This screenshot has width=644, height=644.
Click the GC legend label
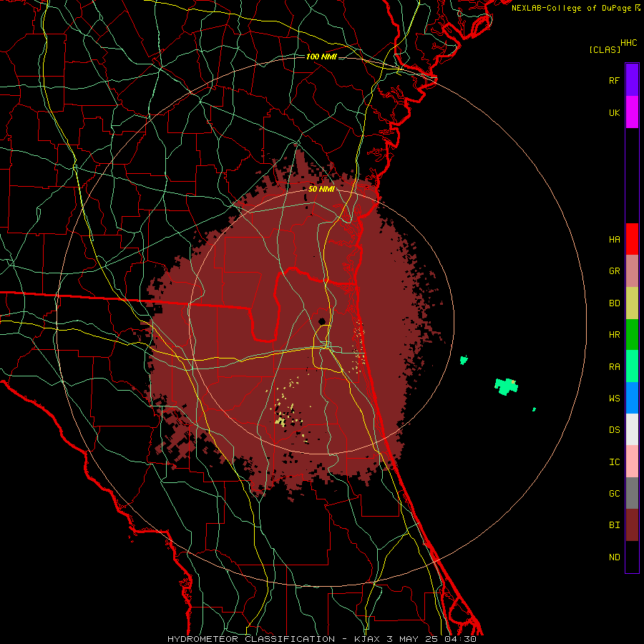pos(614,494)
